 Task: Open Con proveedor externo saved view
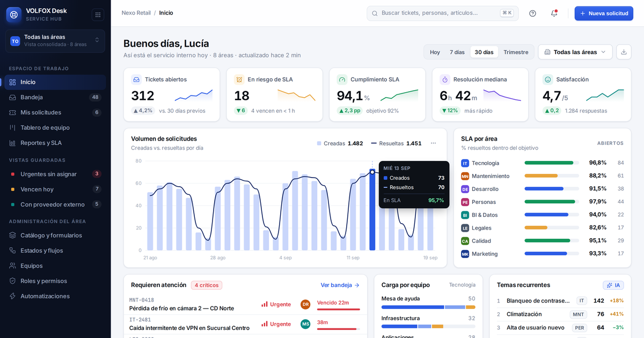tap(55, 204)
